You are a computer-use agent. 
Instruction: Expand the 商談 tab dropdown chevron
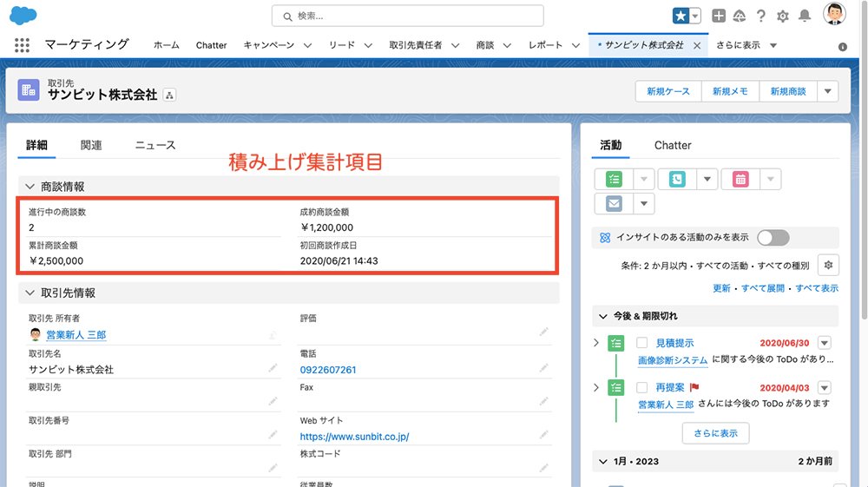507,45
